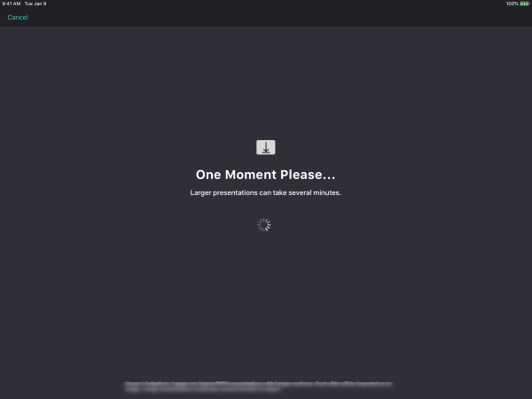The width and height of the screenshot is (532, 399).
Task: Click the words can take in subtitle
Action: point(273,192)
